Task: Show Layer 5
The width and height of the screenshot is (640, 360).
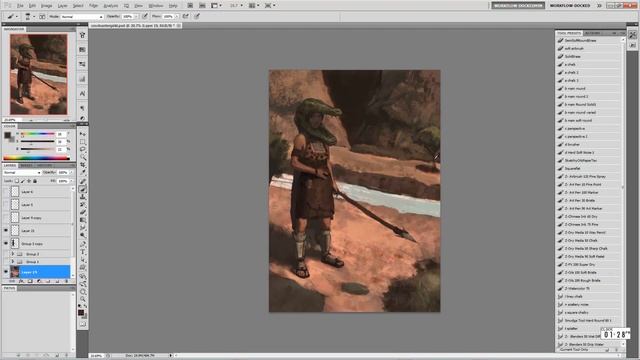Action: click(x=6, y=204)
